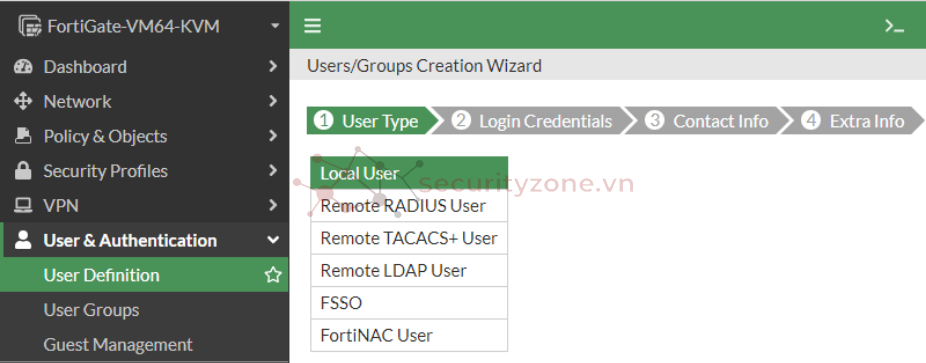
Task: Open FortiGate-VM64-KVM dropdown arrow
Action: (x=274, y=27)
